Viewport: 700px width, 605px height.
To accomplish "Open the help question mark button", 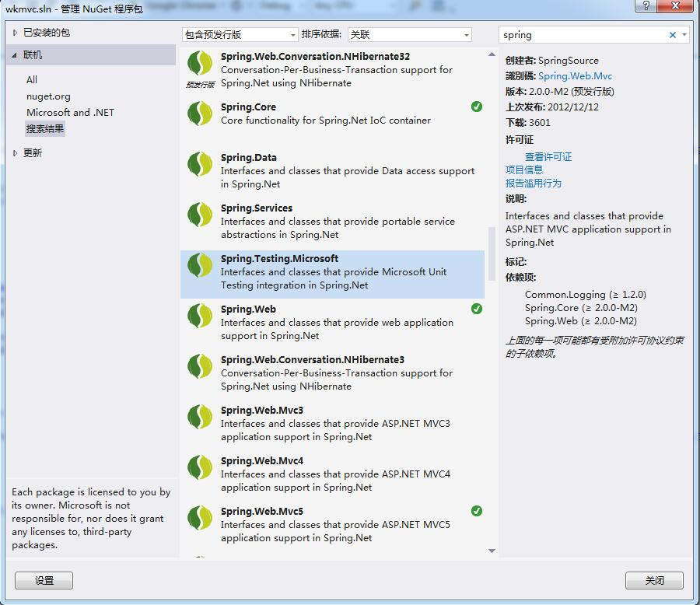I will click(x=646, y=5).
